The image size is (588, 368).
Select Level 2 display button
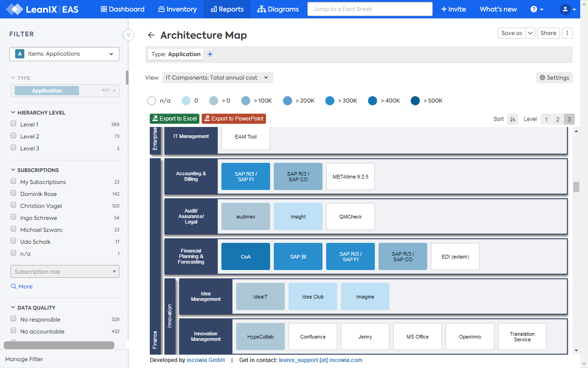(558, 119)
